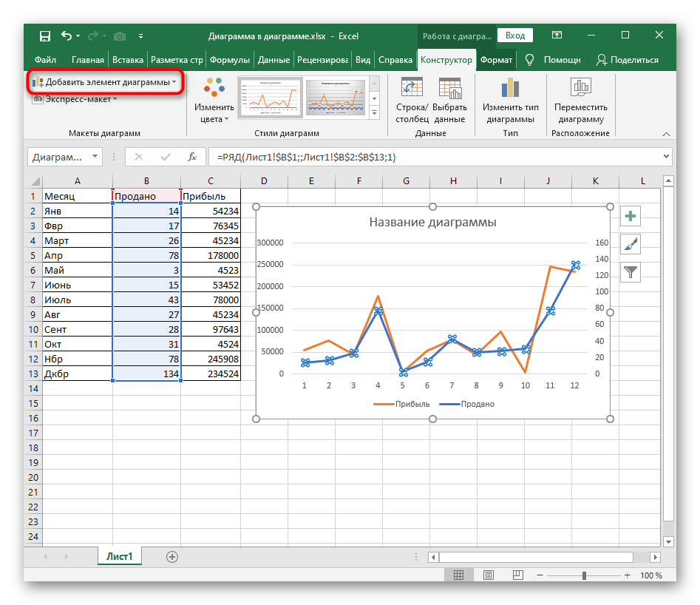Expand the chart styles gallery More arrow
This screenshot has height=605, width=700.
[x=375, y=113]
